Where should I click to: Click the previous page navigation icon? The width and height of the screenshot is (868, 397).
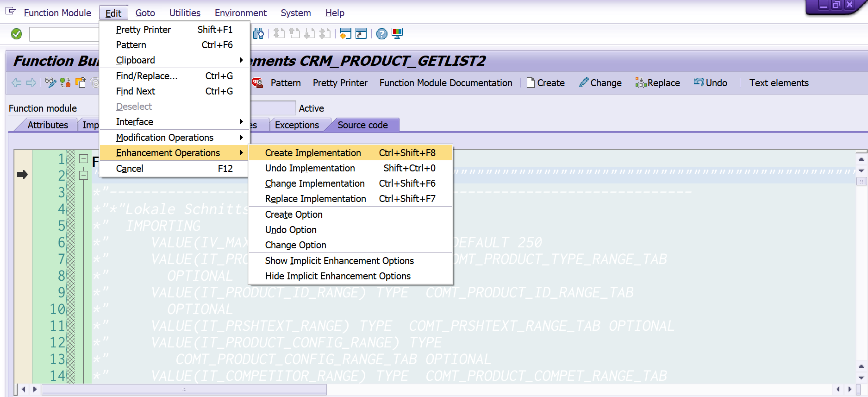pyautogui.click(x=294, y=33)
